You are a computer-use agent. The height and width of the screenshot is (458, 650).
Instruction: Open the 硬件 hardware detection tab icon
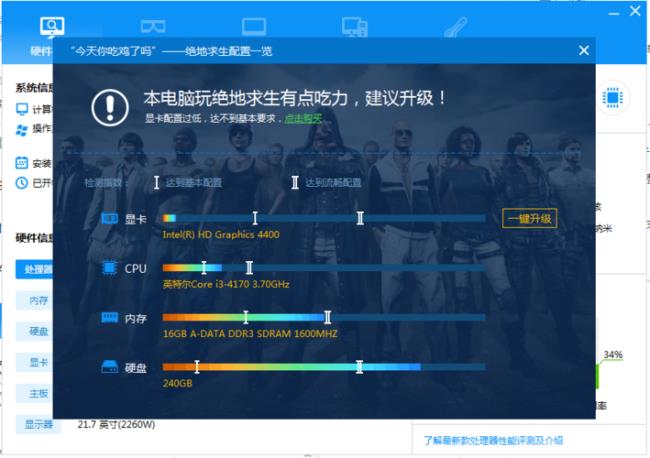tap(52, 27)
